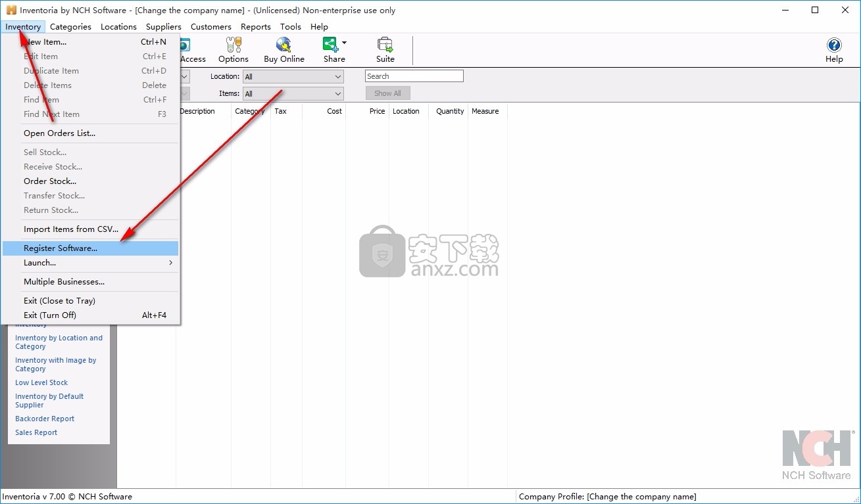The width and height of the screenshot is (861, 504).
Task: Open the Locations menu
Action: [118, 27]
